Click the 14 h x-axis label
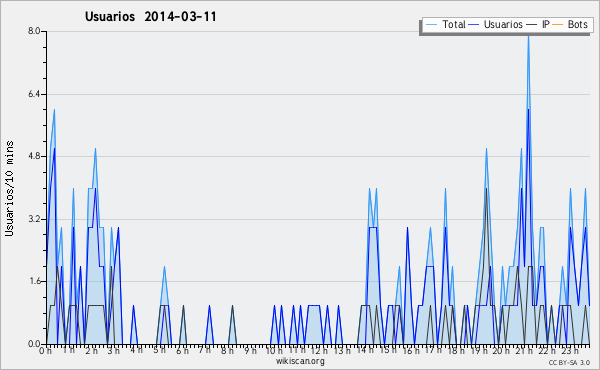The height and width of the screenshot is (370, 600). click(x=365, y=350)
